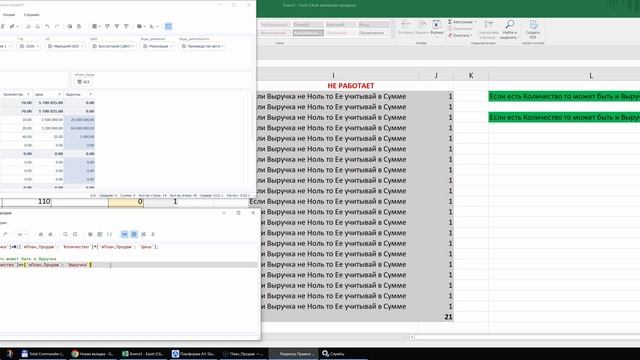Apply the 'Плохой' cell style in Excel gallery
Viewport: 640px width, 360px height.
[x=308, y=25]
